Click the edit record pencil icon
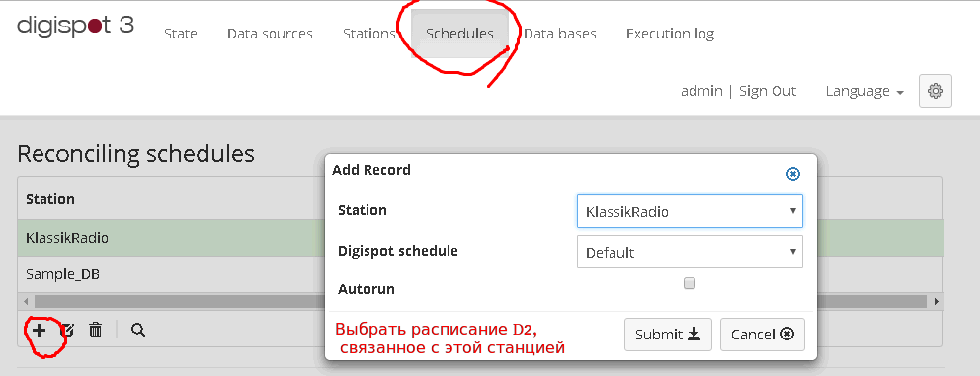 click(67, 330)
